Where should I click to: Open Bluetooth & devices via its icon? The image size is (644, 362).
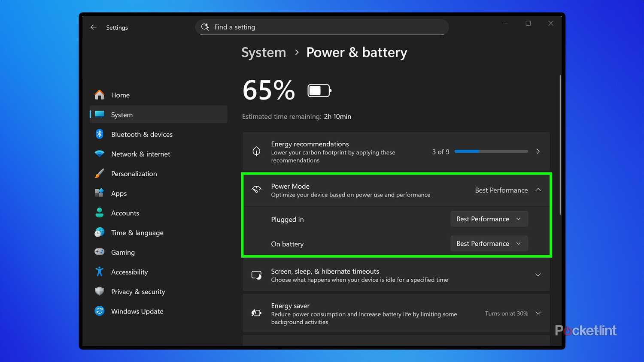(x=99, y=134)
